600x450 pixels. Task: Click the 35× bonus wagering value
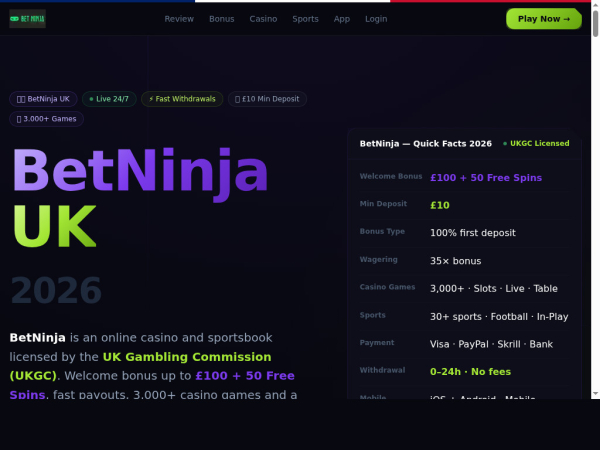point(456,261)
